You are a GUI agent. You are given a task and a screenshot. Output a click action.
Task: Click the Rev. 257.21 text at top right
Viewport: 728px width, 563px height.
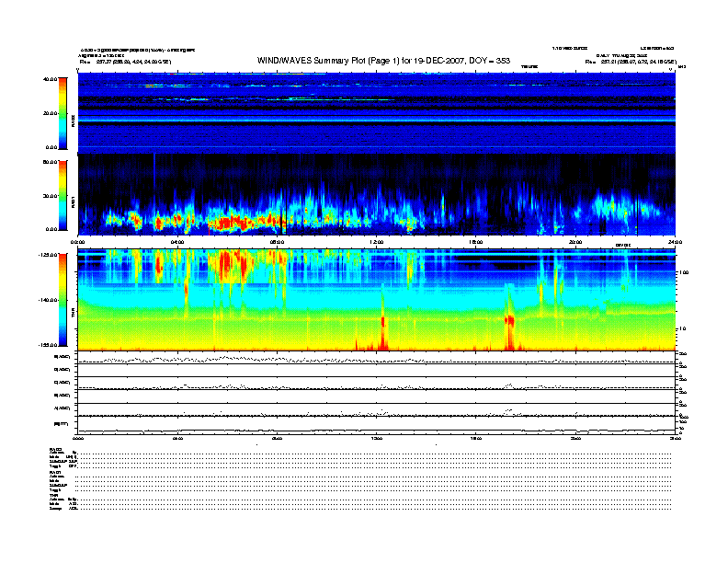pyautogui.click(x=631, y=62)
